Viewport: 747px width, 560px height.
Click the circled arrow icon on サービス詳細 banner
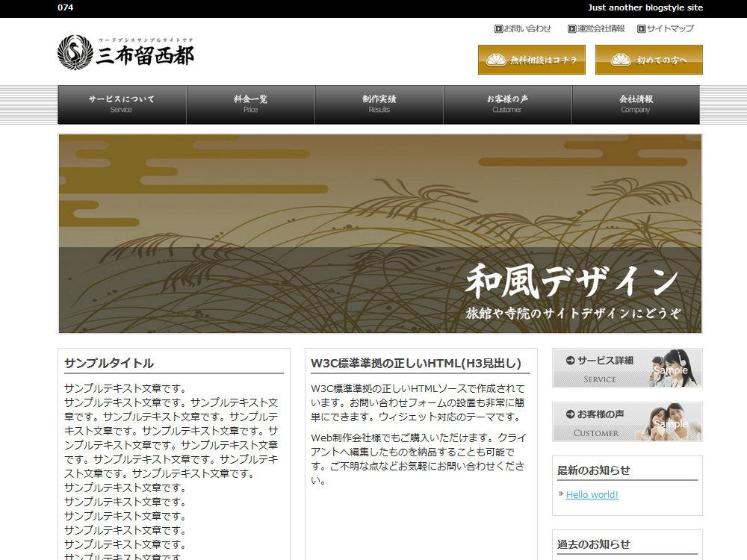570,361
